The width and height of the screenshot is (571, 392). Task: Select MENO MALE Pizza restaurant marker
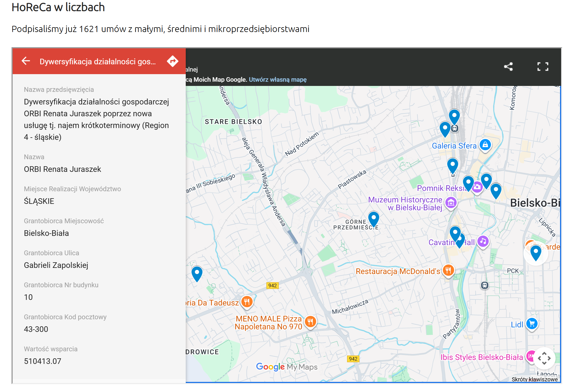(310, 321)
